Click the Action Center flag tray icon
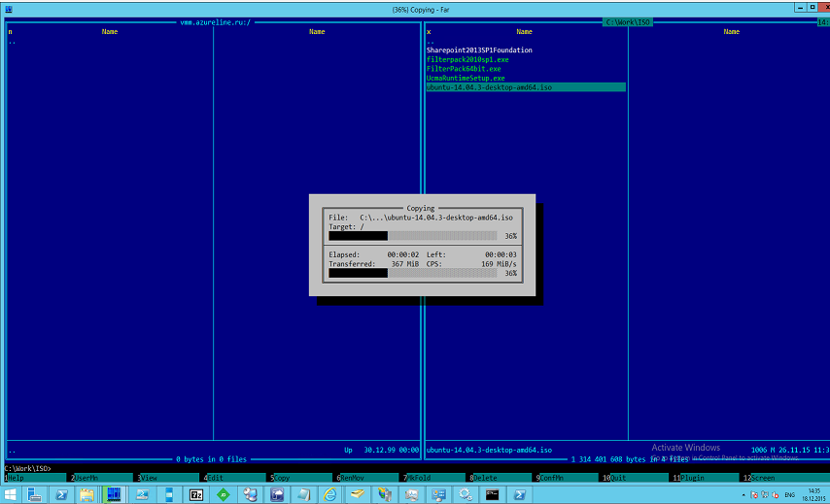 click(754, 495)
